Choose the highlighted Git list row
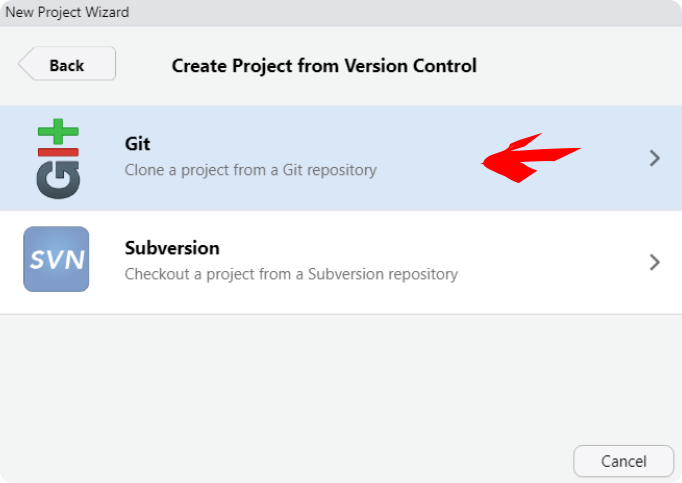 pyautogui.click(x=341, y=158)
